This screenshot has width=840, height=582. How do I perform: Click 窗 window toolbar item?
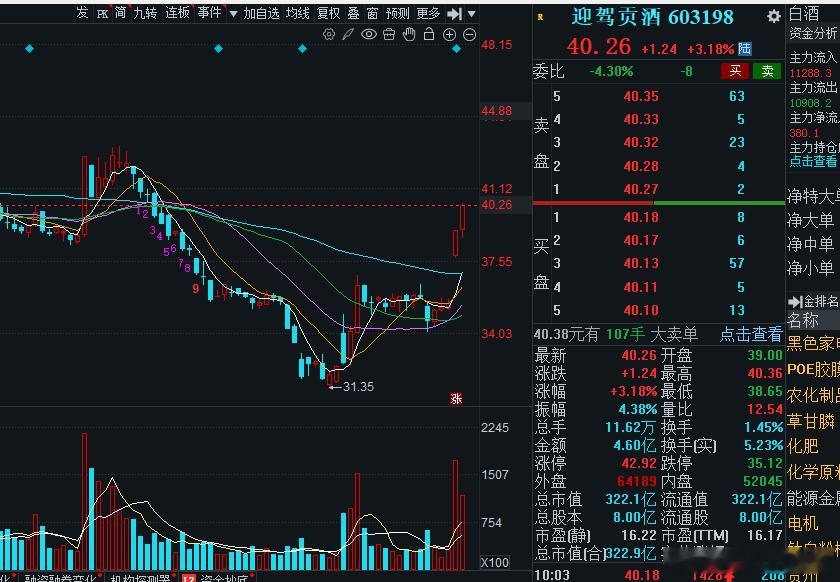pos(373,13)
